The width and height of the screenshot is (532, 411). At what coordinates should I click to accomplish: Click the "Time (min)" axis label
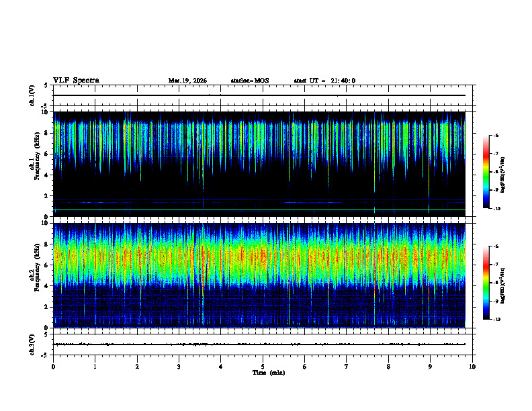pyautogui.click(x=269, y=373)
